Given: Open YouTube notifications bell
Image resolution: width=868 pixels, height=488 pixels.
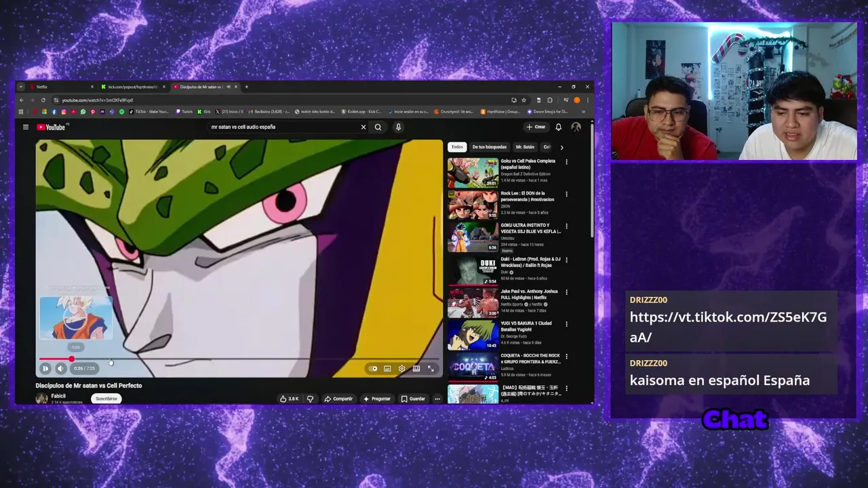Looking at the screenshot, I should tap(558, 127).
